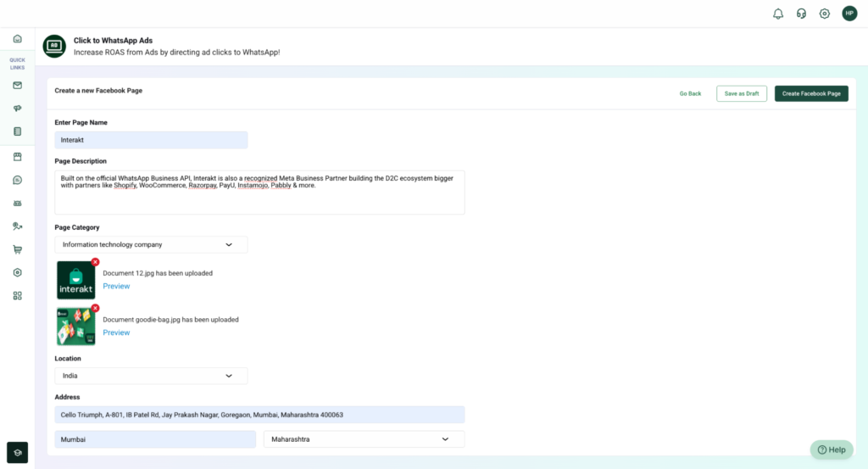Screen dimensions: 868x469
Task: Open the WhatsApp chat icon in sidebar
Action: point(17,180)
